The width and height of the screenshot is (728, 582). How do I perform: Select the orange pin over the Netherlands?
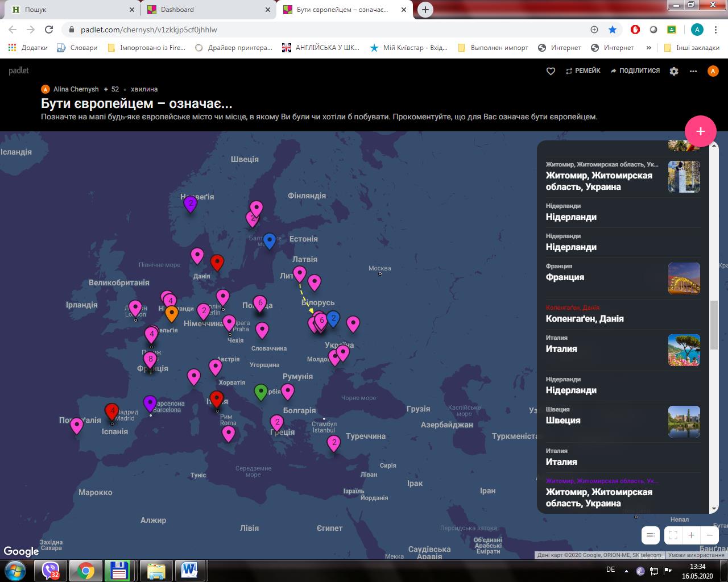tap(171, 313)
